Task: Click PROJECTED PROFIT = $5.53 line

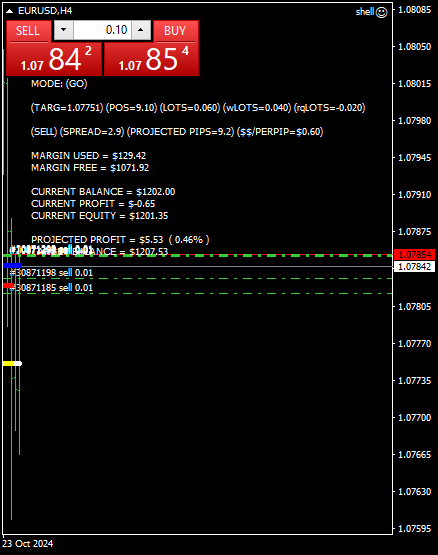Action: 120,240
